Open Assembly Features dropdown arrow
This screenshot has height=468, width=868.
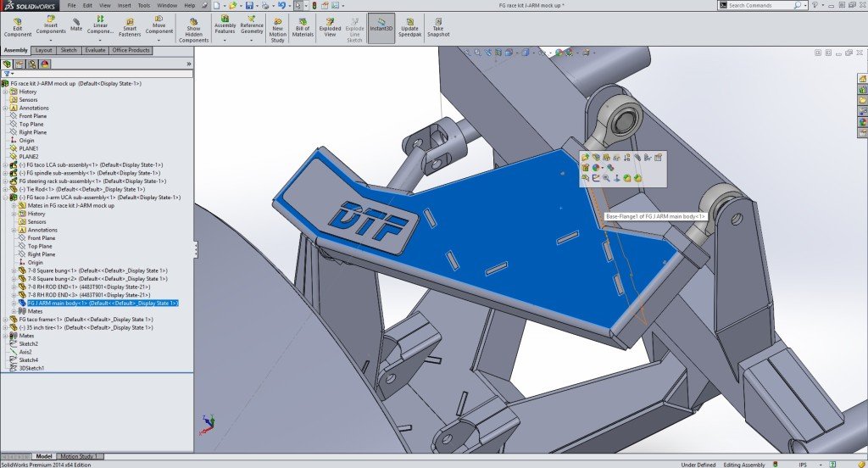click(225, 41)
